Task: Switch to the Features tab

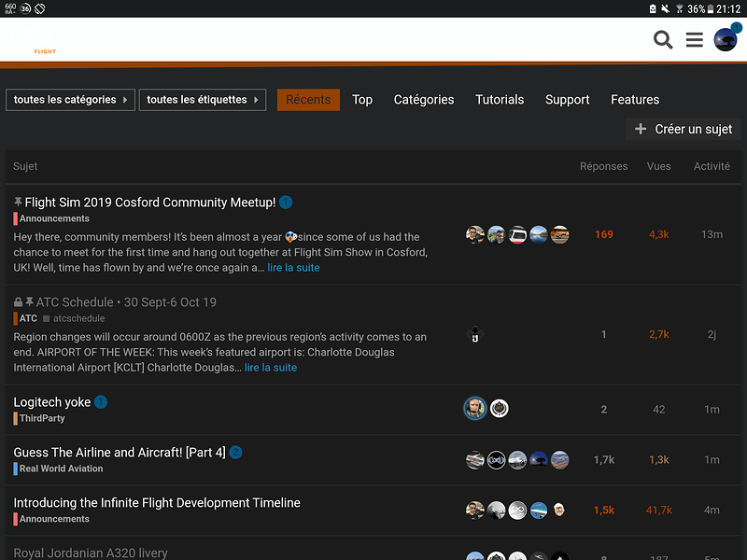Action: click(x=635, y=99)
